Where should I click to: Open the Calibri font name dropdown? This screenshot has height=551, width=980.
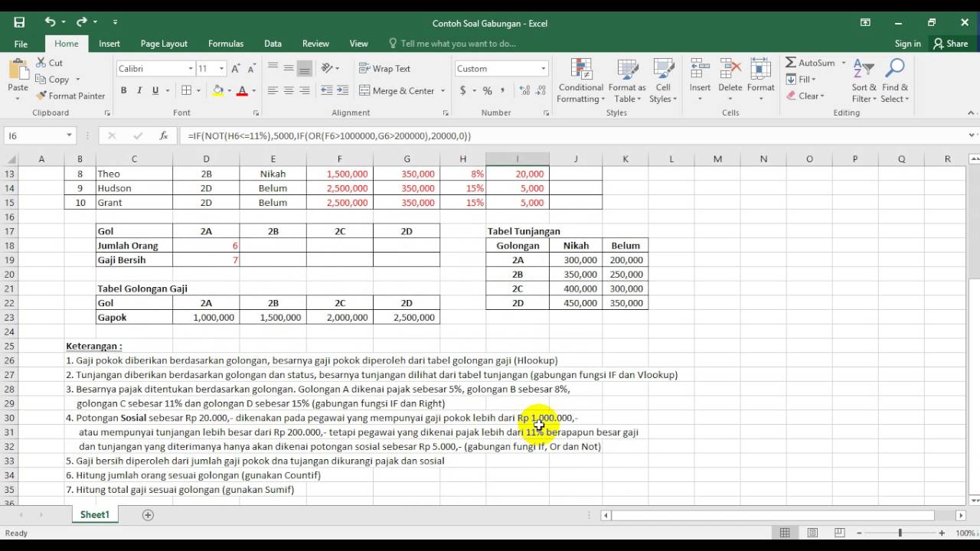tap(191, 68)
